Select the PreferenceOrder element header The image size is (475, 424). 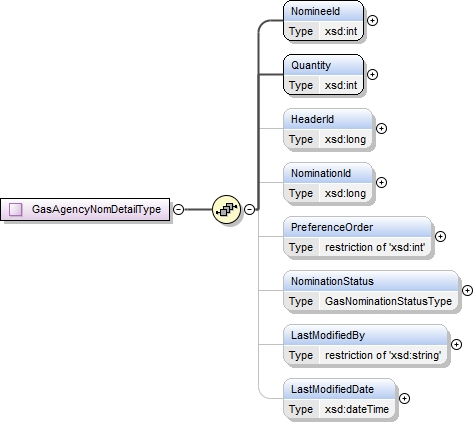pyautogui.click(x=358, y=227)
